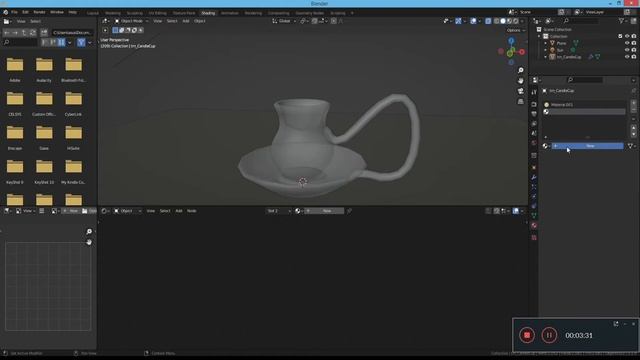Click the file browser back arrow

click(7, 33)
